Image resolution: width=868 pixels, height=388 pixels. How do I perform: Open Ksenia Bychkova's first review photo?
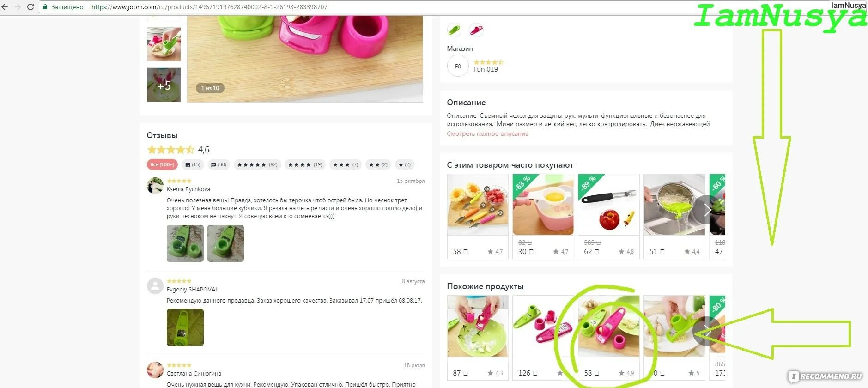coord(185,243)
